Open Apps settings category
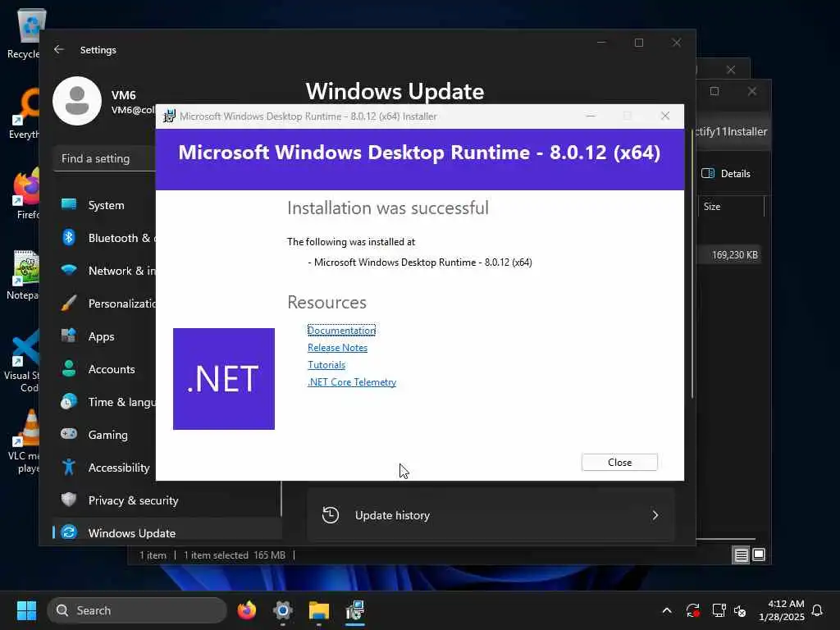Image resolution: width=840 pixels, height=630 pixels. (x=106, y=336)
